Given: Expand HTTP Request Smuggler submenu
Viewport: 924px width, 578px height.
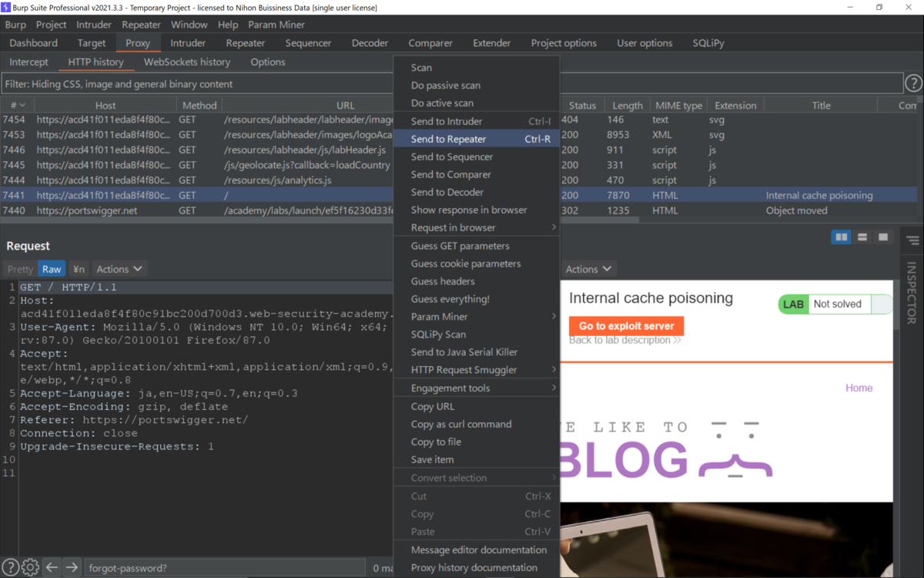Looking at the screenshot, I should 477,370.
